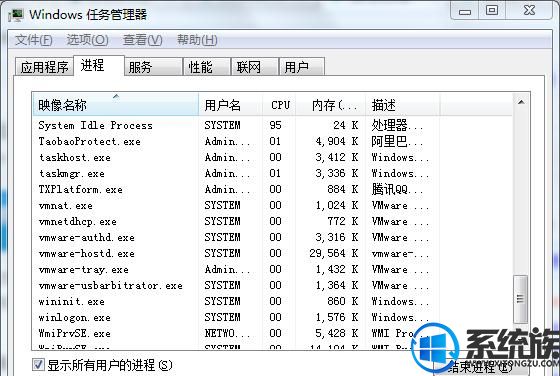
Task: Open the 性能 tab
Action: tap(206, 67)
